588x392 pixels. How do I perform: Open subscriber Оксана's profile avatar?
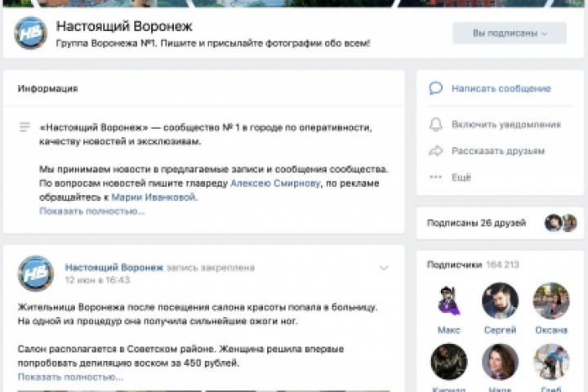(x=551, y=301)
